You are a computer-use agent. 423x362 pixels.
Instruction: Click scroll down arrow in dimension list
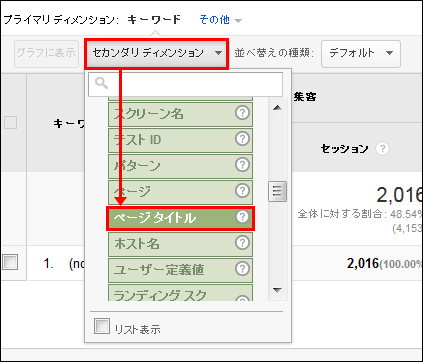coord(277,290)
